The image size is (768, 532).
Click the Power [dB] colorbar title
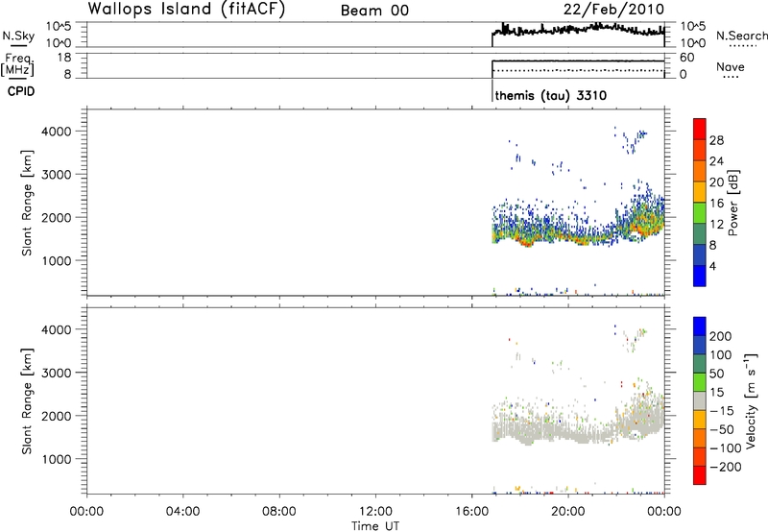(x=732, y=203)
